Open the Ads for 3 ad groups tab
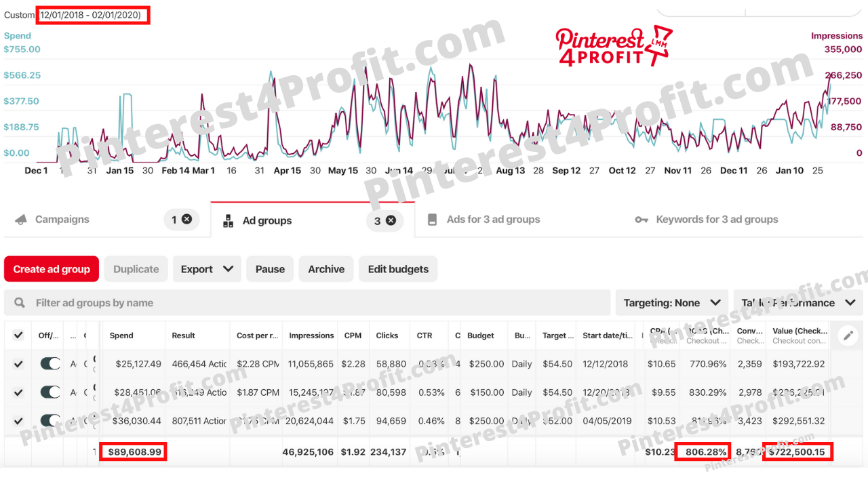This screenshot has height=488, width=868. point(493,220)
